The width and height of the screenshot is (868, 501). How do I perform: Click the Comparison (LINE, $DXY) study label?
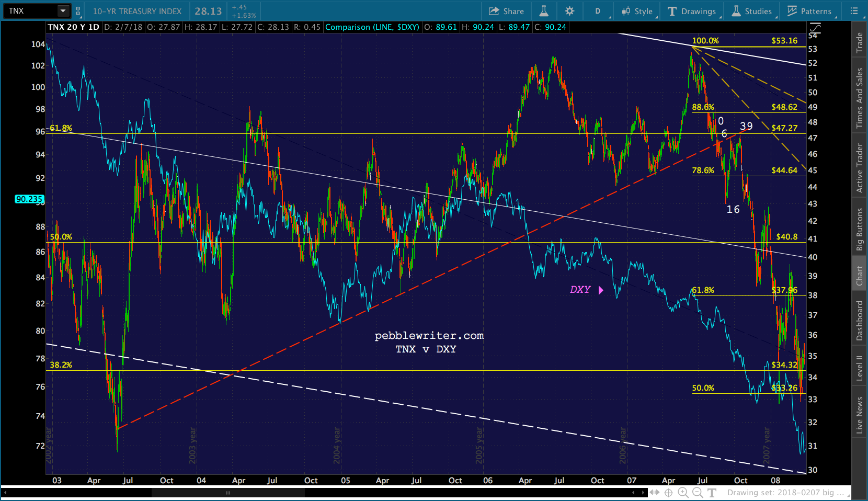pos(372,27)
